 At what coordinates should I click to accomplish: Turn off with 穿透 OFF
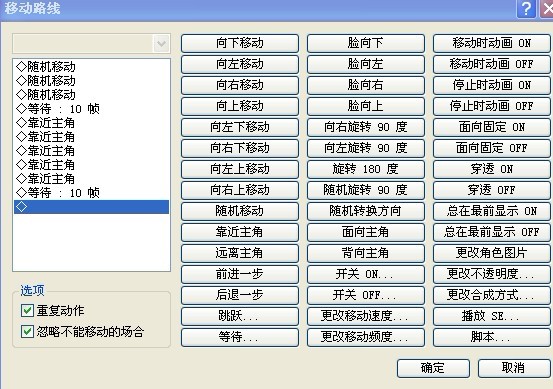coord(492,190)
